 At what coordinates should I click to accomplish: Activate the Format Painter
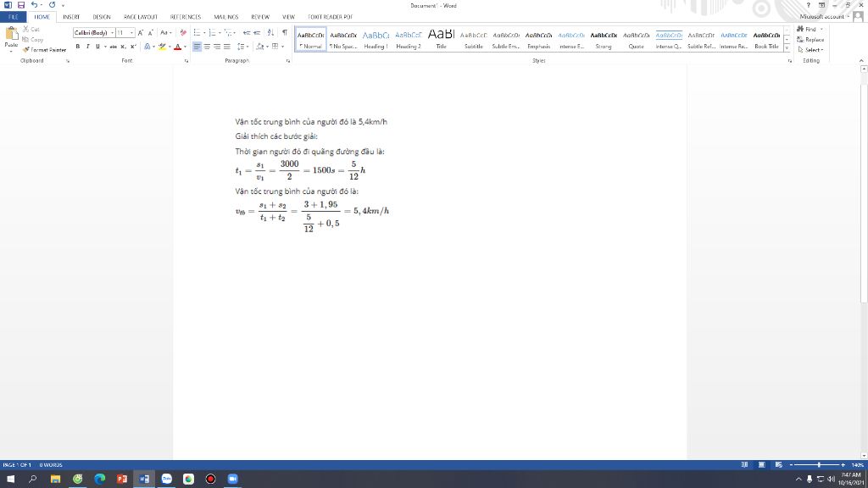(x=44, y=50)
